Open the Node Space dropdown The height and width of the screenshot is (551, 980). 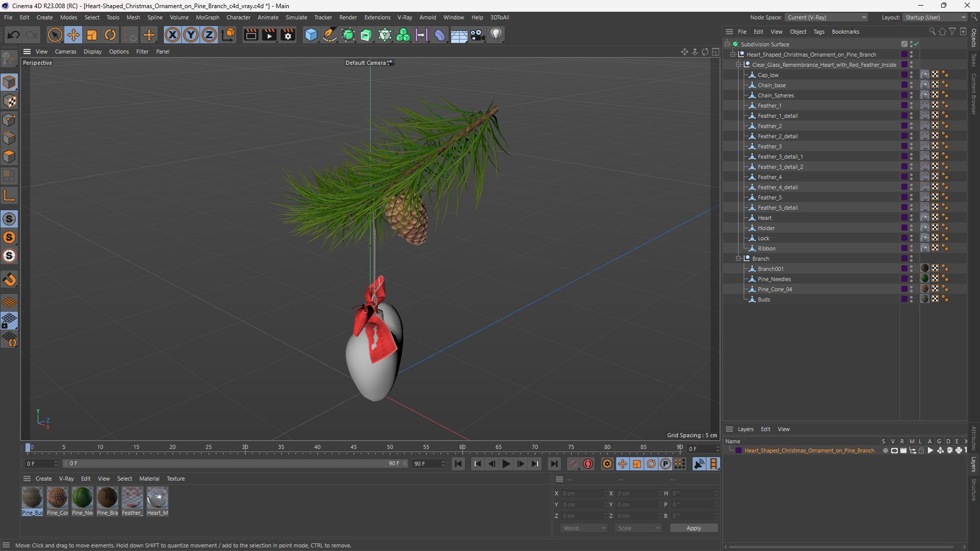pyautogui.click(x=826, y=17)
